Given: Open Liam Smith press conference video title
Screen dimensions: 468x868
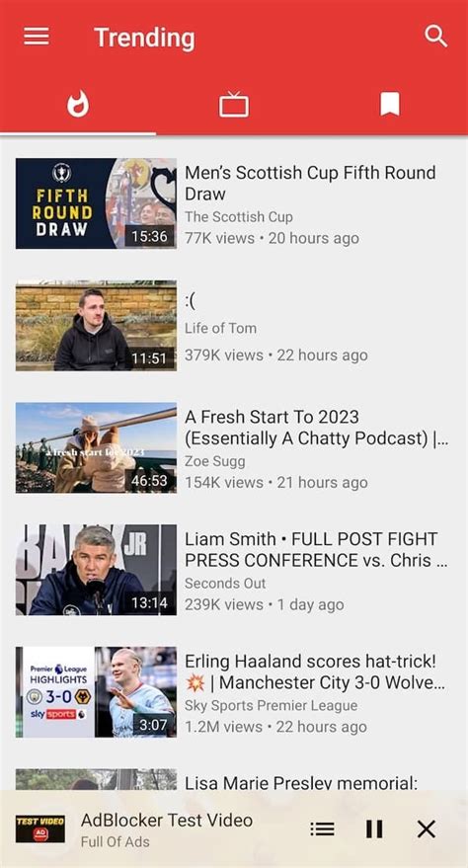Looking at the screenshot, I should click(316, 550).
